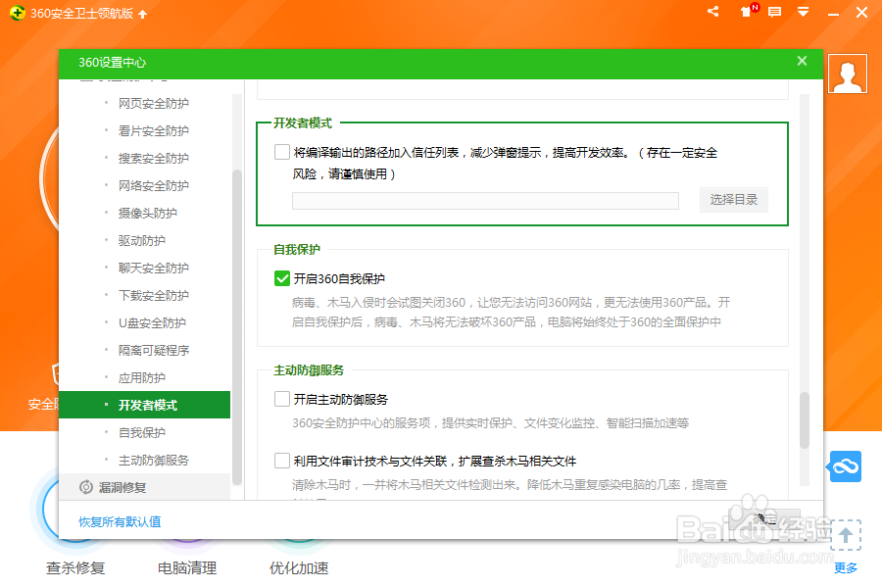Click the 开启360自我保护 label text

339,278
